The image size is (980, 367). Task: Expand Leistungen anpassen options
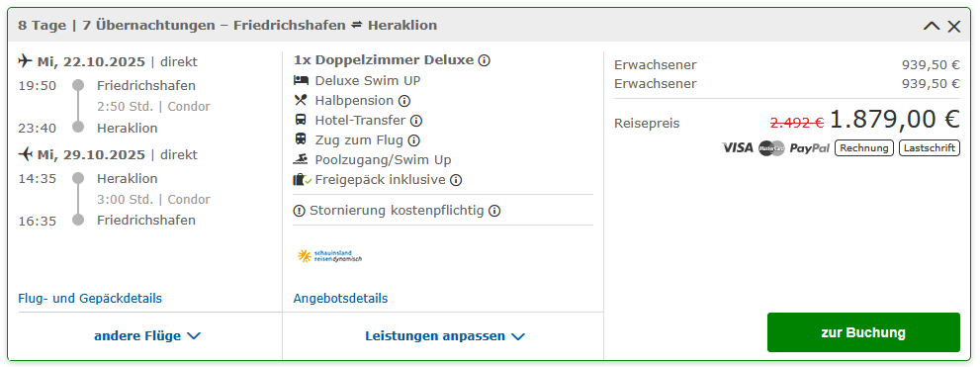coord(444,335)
